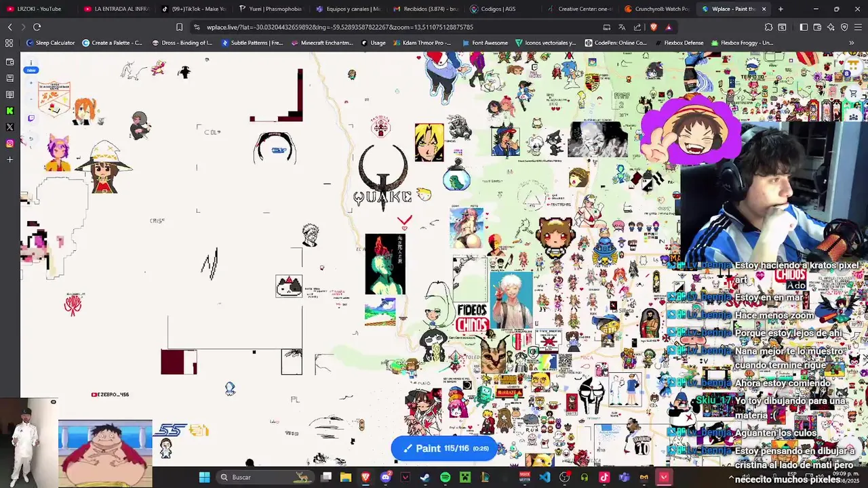Open reading list icon in sidebar
This screenshot has width=868, height=488.
[9, 94]
